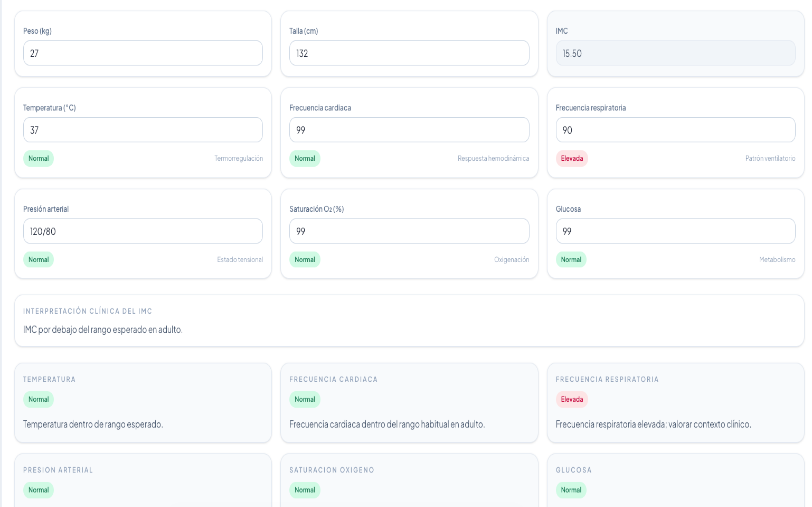This screenshot has height=507, width=812.
Task: Click Normal badge under Frecuencia cardiaca input
Action: pos(304,158)
